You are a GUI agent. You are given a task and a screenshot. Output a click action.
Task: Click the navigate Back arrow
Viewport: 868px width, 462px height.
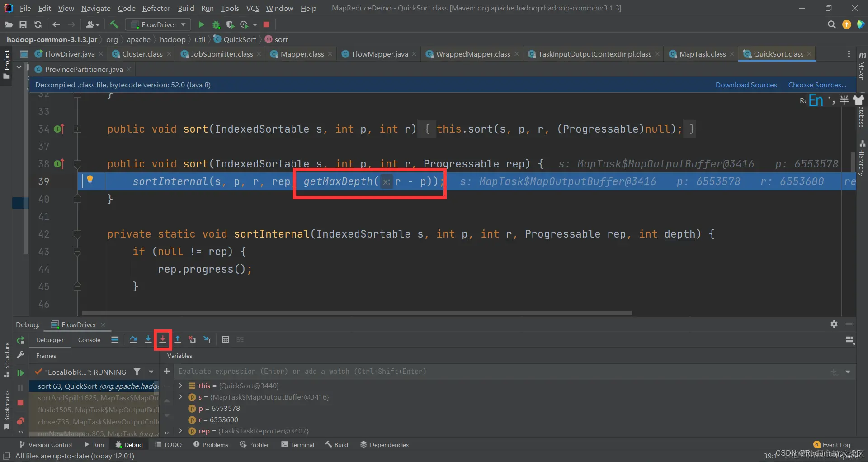(56, 24)
